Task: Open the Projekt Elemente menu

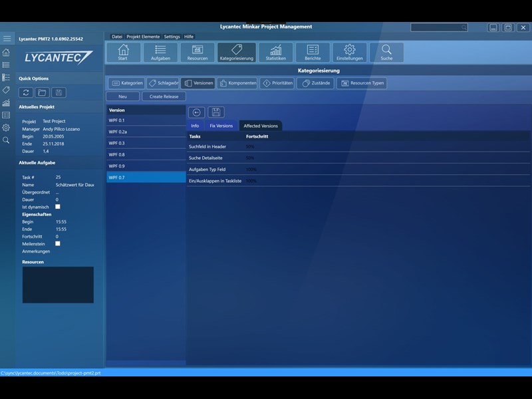Action: pos(143,37)
